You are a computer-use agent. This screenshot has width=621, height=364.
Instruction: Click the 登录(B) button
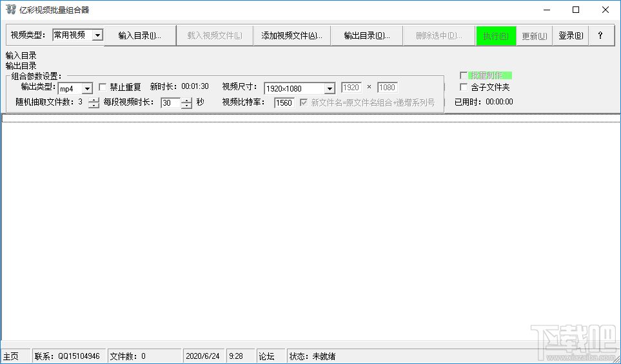(x=571, y=35)
